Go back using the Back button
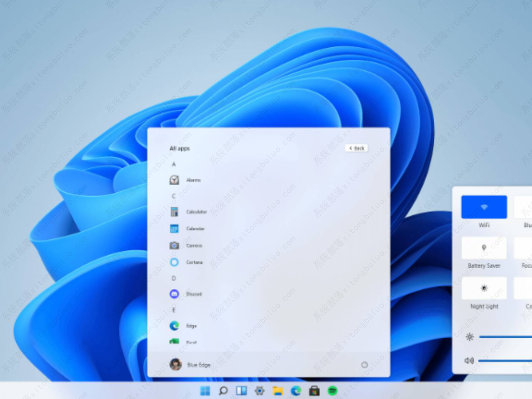 pyautogui.click(x=356, y=148)
